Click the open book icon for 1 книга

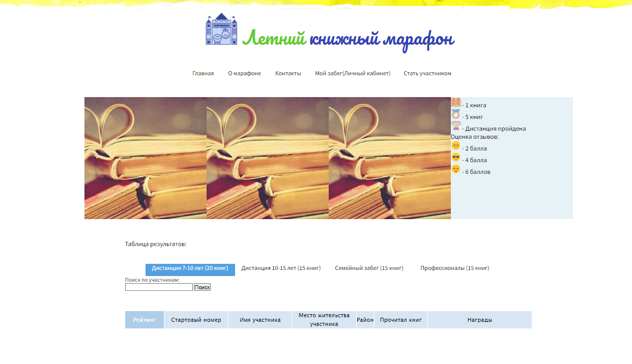click(x=456, y=102)
